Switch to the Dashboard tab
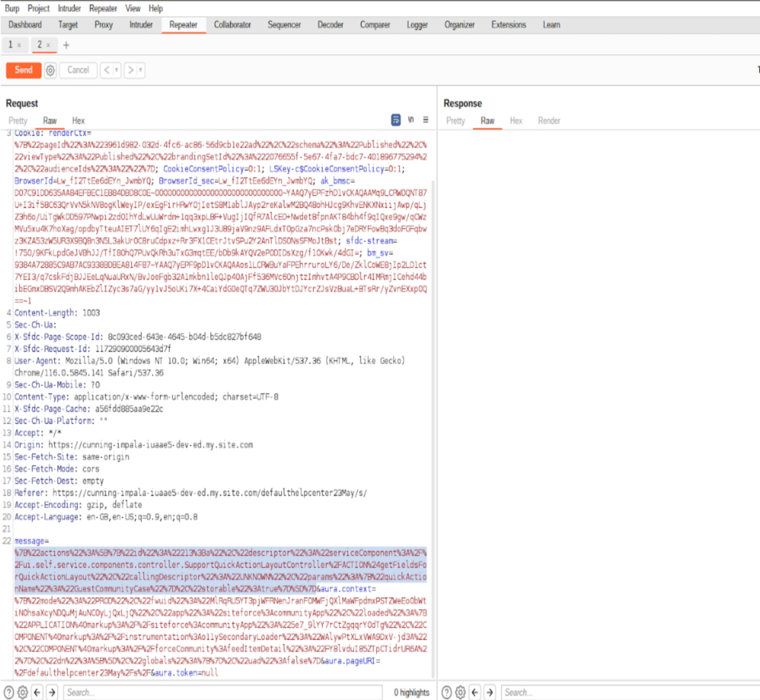This screenshot has width=760, height=700. pyautogui.click(x=25, y=24)
